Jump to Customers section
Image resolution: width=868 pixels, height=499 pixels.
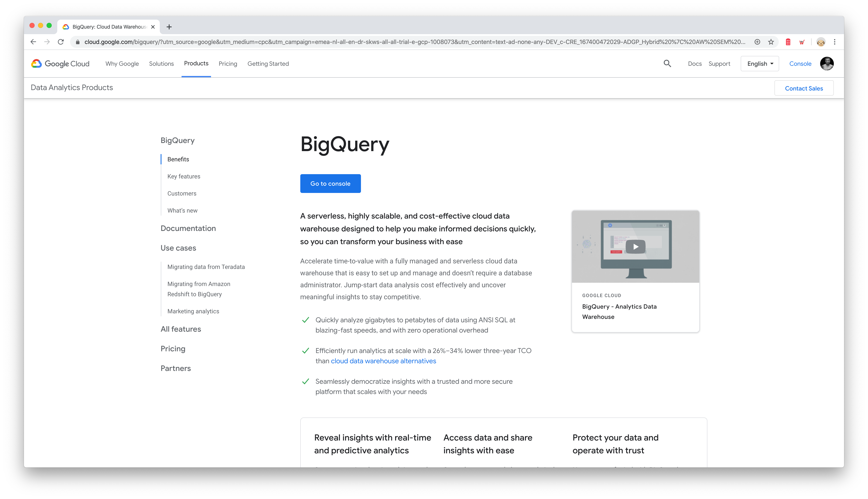coord(182,194)
